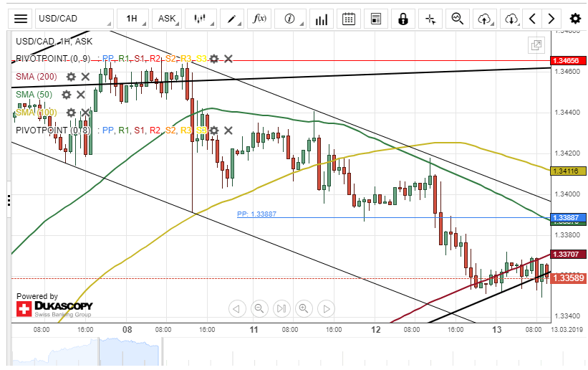Select the pencil drawing tool
The image size is (588, 370).
233,19
